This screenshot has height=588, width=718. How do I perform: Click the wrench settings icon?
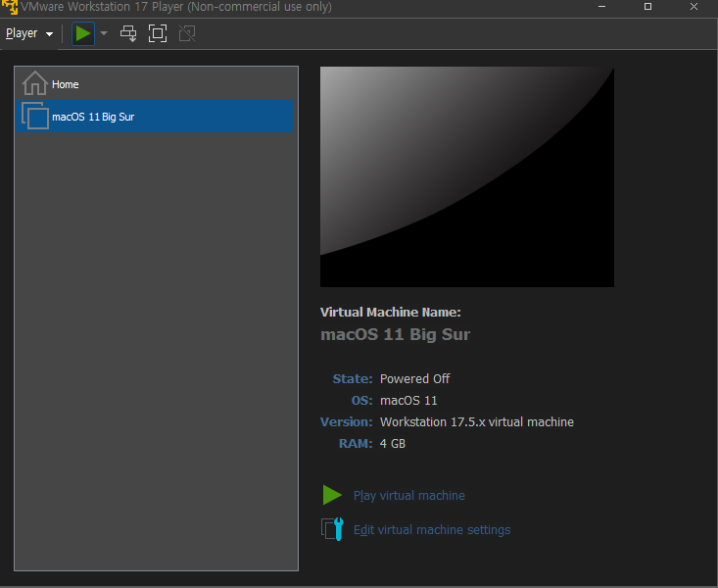(x=332, y=529)
